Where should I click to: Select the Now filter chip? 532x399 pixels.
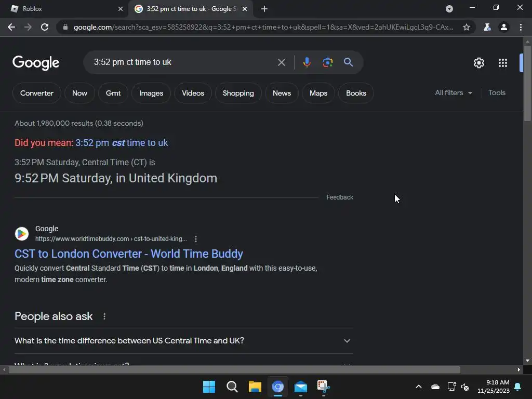(79, 93)
